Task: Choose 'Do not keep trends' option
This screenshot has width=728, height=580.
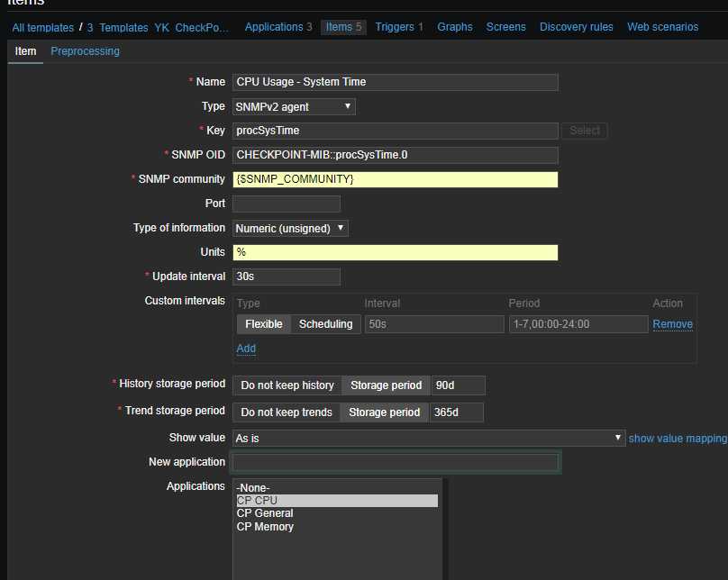Action: (287, 412)
